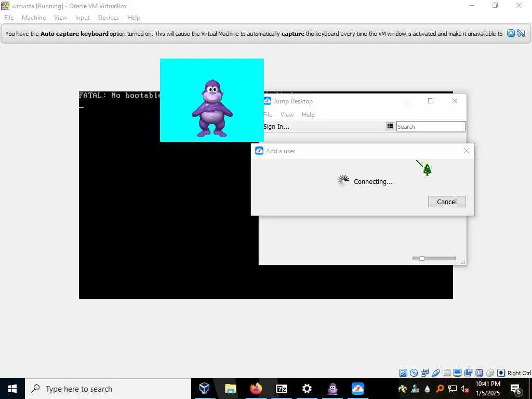Image resolution: width=532 pixels, height=399 pixels.
Task: Open the Jump Desktop View menu
Action: click(287, 115)
